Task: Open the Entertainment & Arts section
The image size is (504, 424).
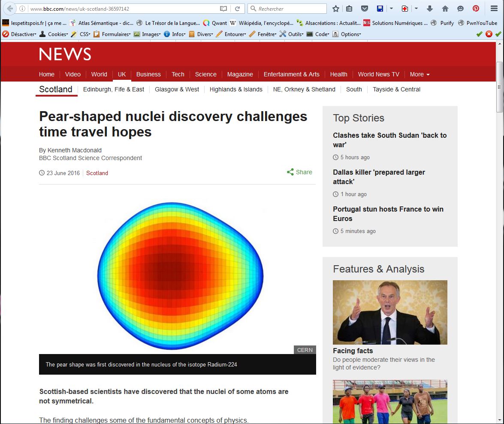Action: click(x=292, y=74)
